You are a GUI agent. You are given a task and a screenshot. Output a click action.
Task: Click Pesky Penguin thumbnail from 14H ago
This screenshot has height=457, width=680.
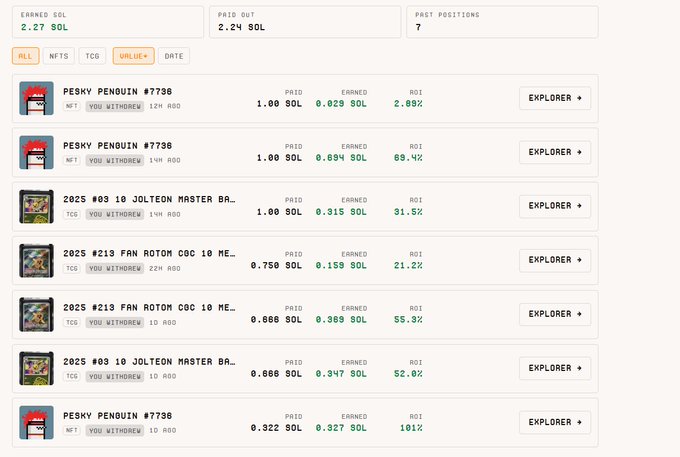point(36,153)
